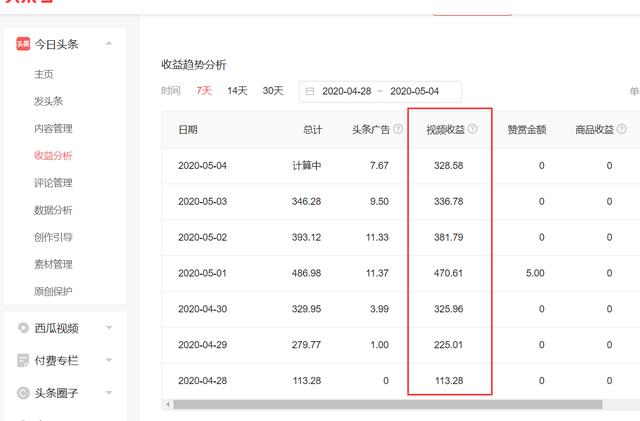The image size is (640, 421).
Task: Collapse the 今日头条 menu section
Action: point(109,43)
